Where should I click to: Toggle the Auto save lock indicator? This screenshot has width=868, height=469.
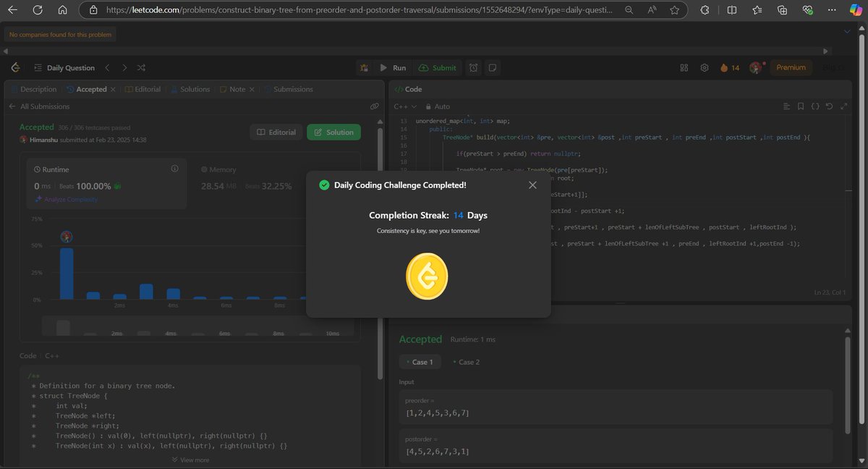pyautogui.click(x=436, y=106)
